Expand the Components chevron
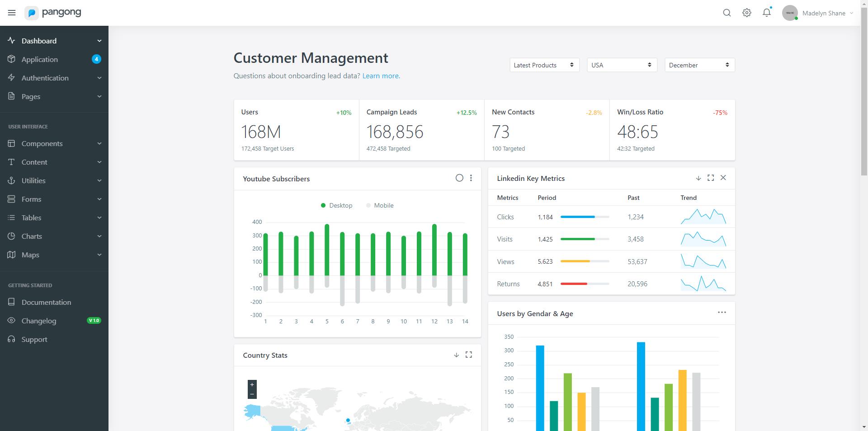Screen dimensions: 868x431 coord(99,143)
